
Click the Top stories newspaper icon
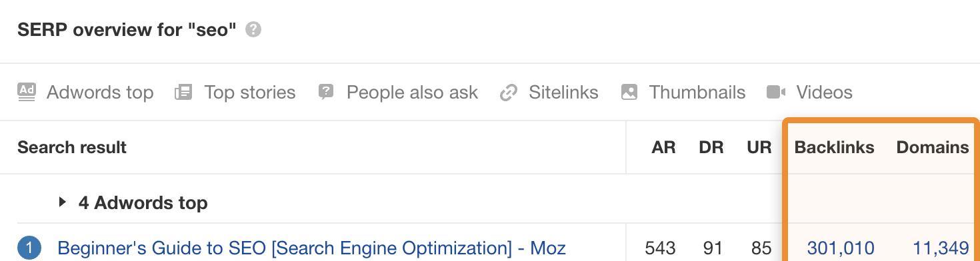pos(183,92)
